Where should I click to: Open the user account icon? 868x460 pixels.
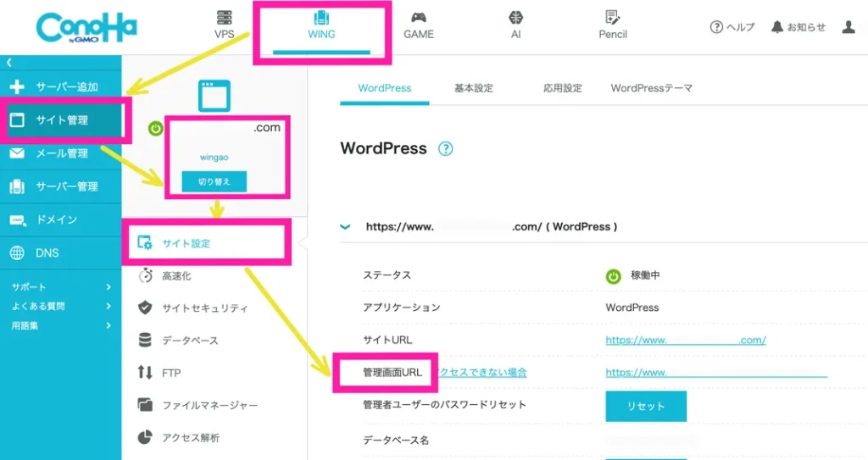tap(849, 26)
